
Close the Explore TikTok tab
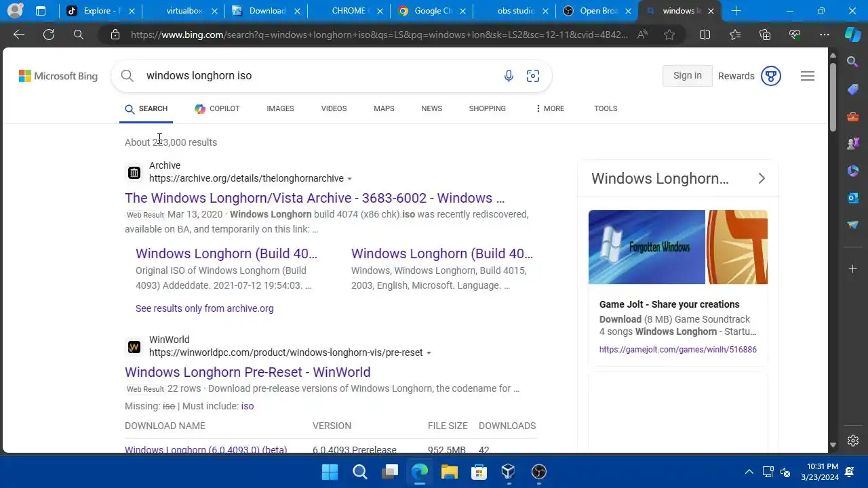(x=132, y=11)
